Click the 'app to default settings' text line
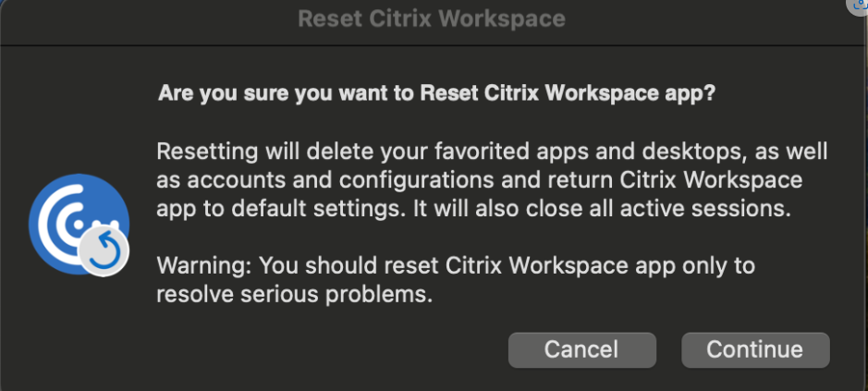The height and width of the screenshot is (391, 868). (x=474, y=209)
